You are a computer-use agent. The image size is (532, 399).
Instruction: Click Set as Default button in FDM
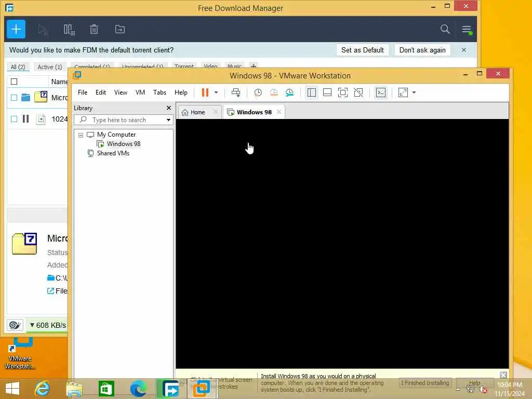(362, 50)
